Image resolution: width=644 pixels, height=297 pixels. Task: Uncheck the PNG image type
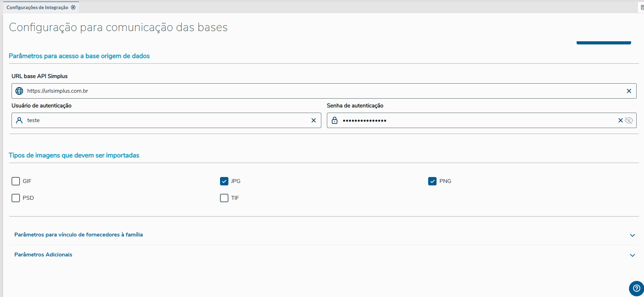click(x=432, y=181)
